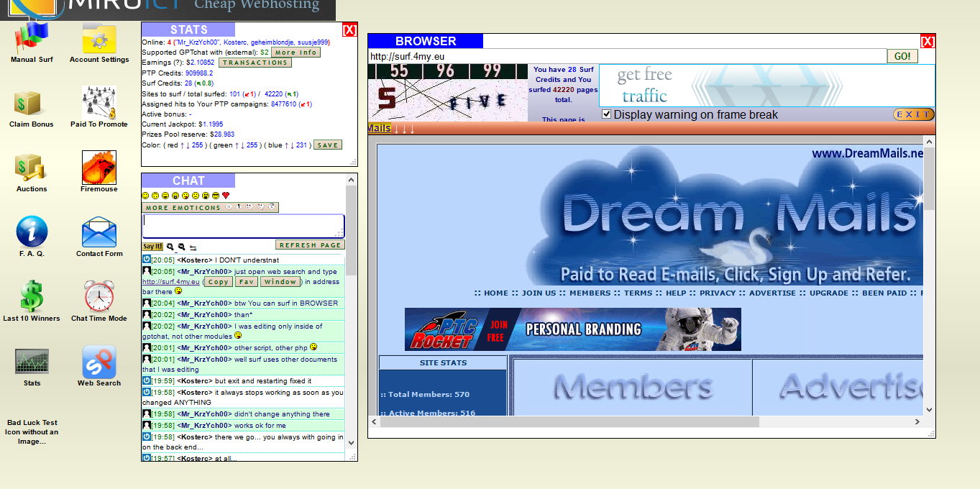980x489 pixels.
Task: Open the Paid To Promote icon
Action: pyautogui.click(x=99, y=102)
